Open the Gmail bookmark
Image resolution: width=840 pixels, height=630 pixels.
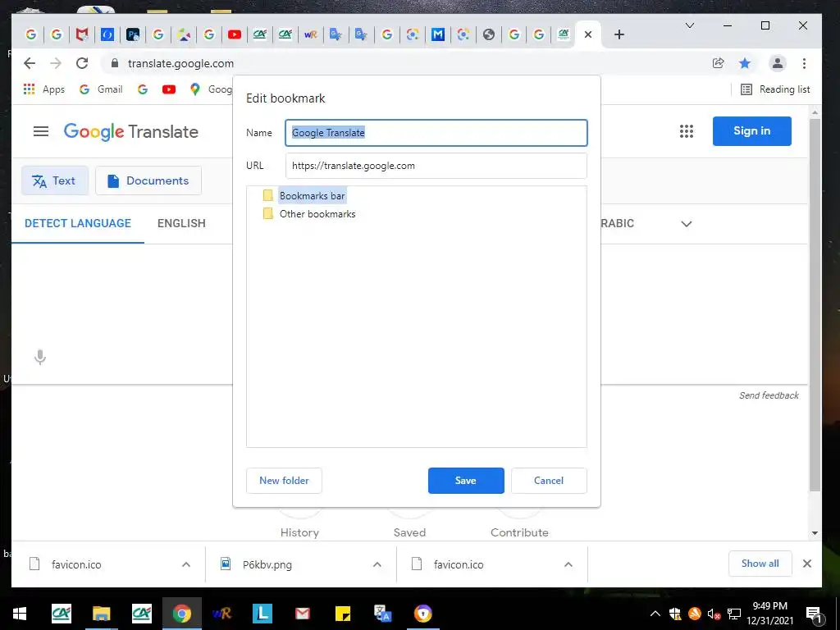pyautogui.click(x=101, y=89)
